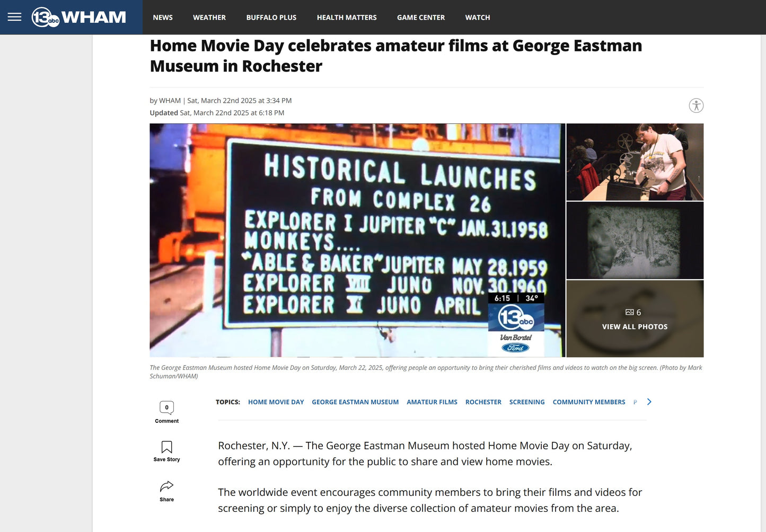Click the 13 WHAM station logo
Image resolution: width=766 pixels, height=532 pixels.
[80, 17]
